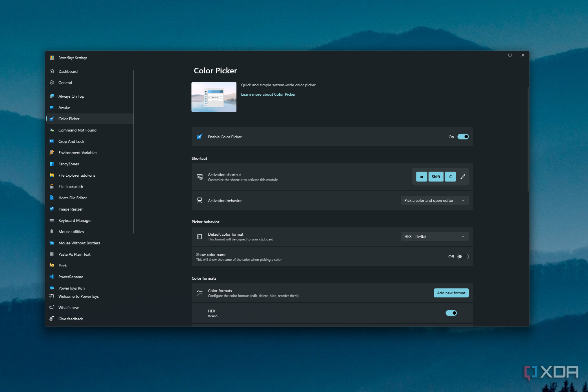The image size is (588, 392).
Task: Disable the Enable Color Picker toggle
Action: [463, 137]
